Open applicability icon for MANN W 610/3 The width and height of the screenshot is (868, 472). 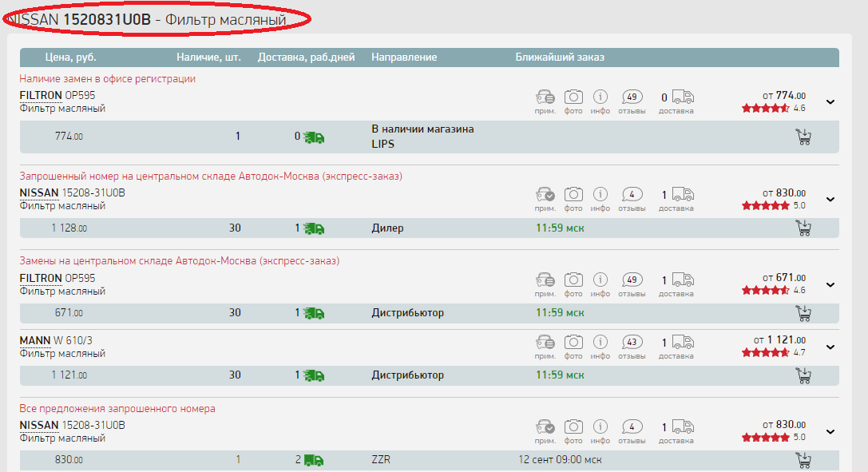coord(545,343)
